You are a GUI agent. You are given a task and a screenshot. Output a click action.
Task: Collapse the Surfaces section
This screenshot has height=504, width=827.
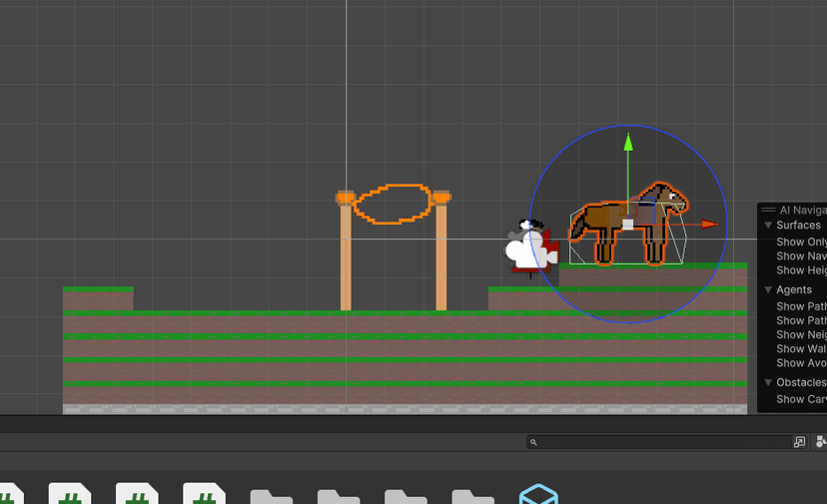point(768,226)
